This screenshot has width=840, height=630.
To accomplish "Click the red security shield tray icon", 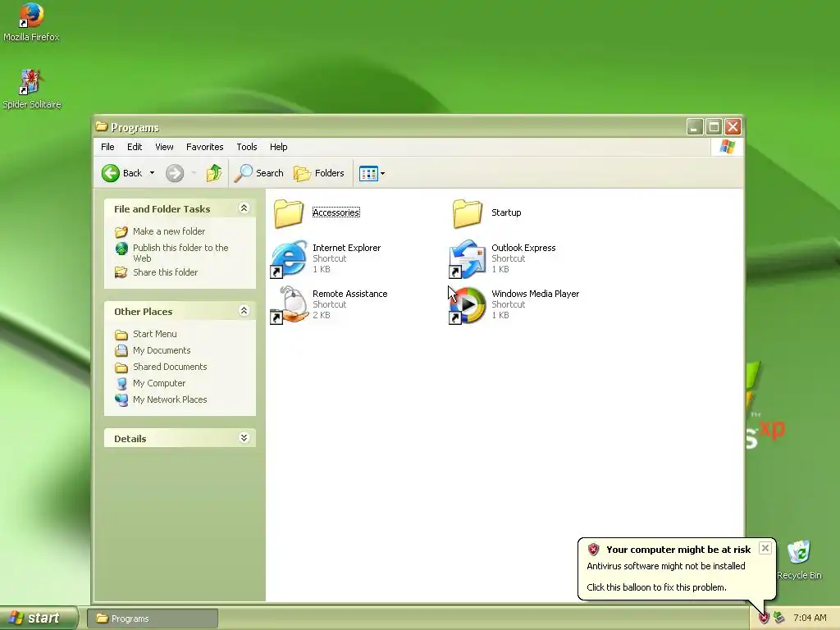I will (764, 619).
